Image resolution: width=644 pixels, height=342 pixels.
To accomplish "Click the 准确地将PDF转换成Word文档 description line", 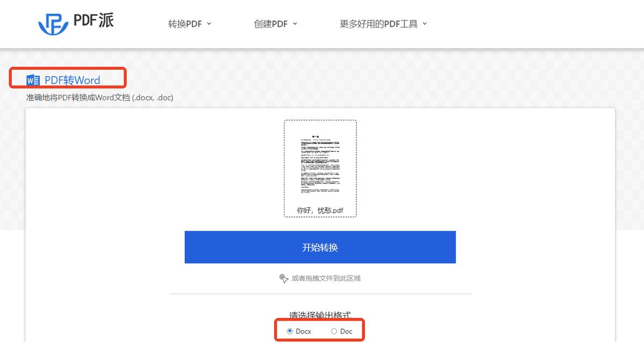I will (x=100, y=98).
